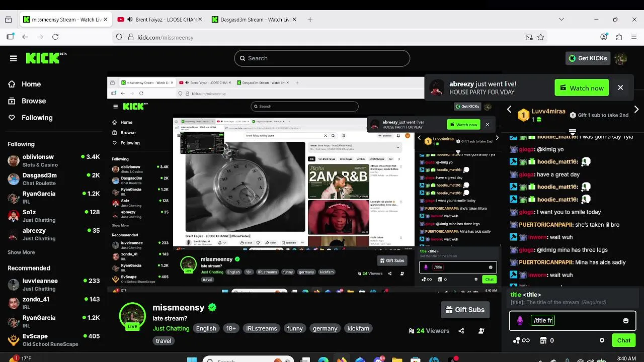644x362 pixels.
Task: Open the browser extensions puzzle icon
Action: pyautogui.click(x=619, y=37)
